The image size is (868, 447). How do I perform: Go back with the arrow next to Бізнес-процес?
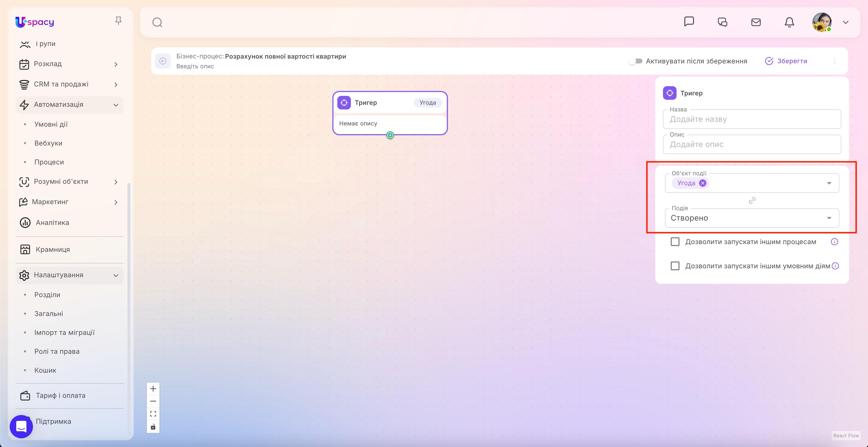(x=163, y=61)
